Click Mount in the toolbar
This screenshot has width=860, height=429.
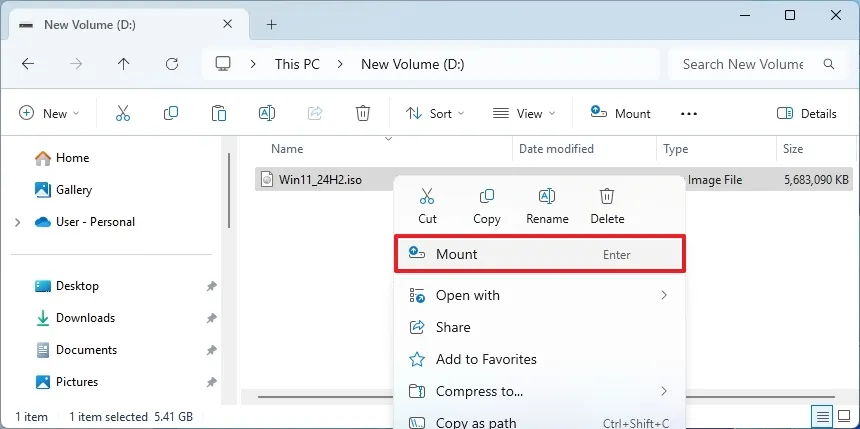620,114
